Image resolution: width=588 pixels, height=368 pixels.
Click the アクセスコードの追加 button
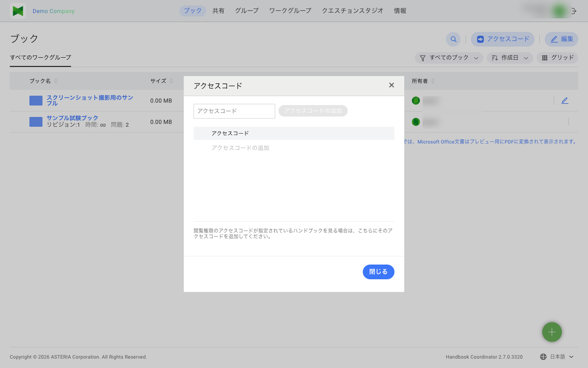click(x=313, y=111)
